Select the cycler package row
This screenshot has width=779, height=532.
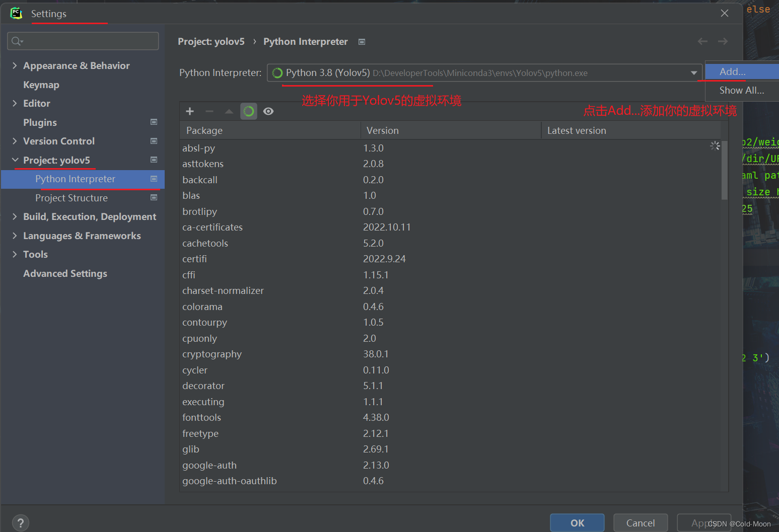click(x=450, y=370)
